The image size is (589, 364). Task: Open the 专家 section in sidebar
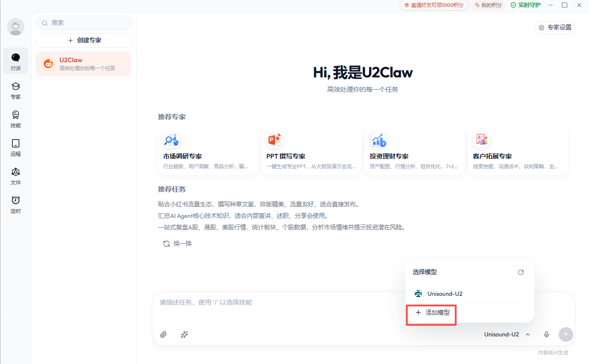pos(16,90)
